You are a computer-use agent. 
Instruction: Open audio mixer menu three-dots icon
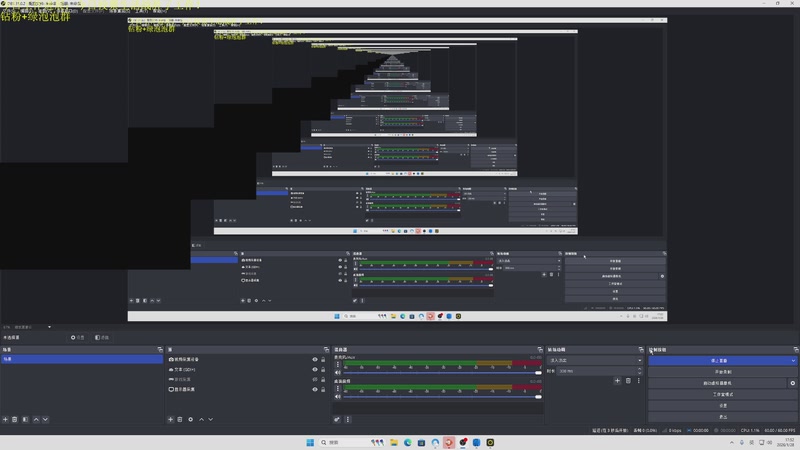pos(347,419)
